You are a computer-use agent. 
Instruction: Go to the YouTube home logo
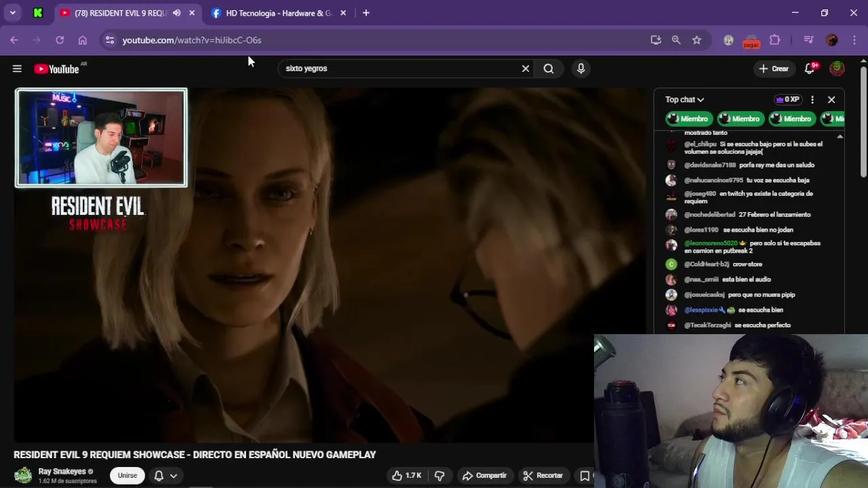coord(57,68)
